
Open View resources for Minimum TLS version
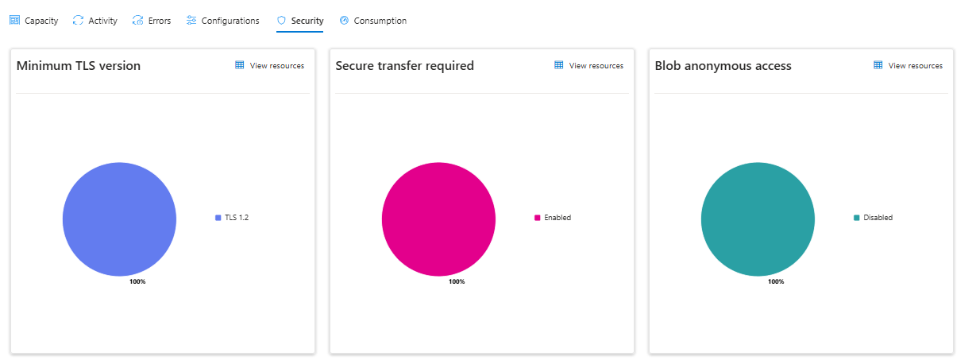(269, 65)
